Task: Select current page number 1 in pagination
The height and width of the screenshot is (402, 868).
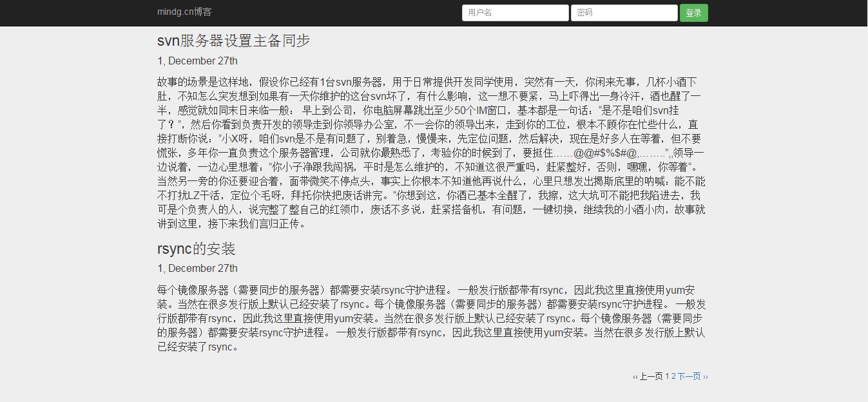Action: (x=668, y=376)
